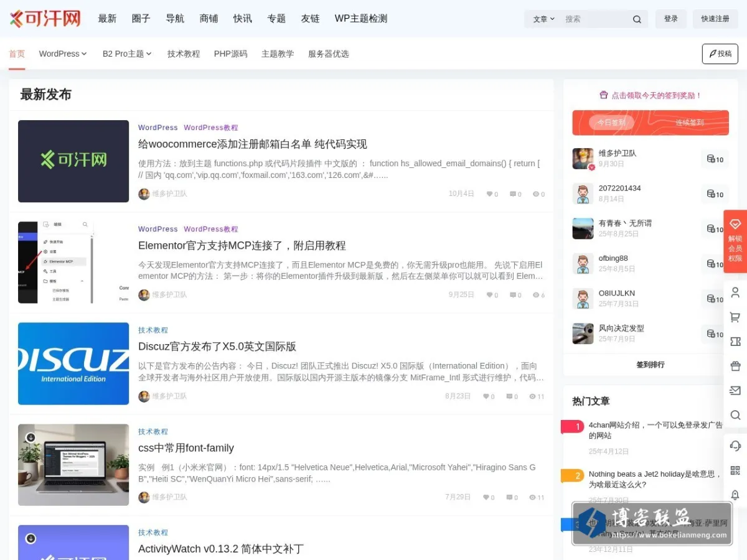Screen dimensions: 747x560
Task: Open 商铺 in top menu
Action: coord(209,19)
